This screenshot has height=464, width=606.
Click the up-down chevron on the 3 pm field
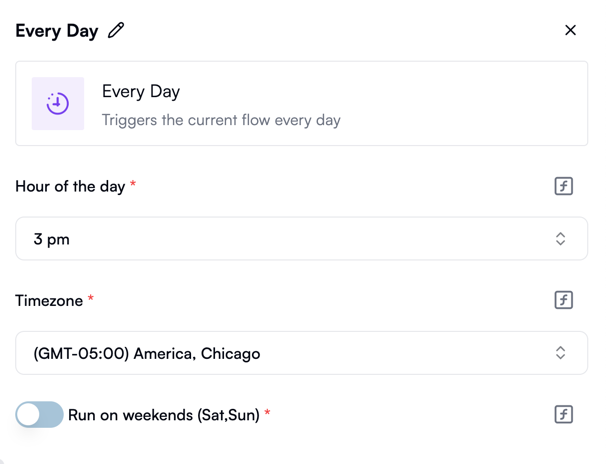coord(560,239)
